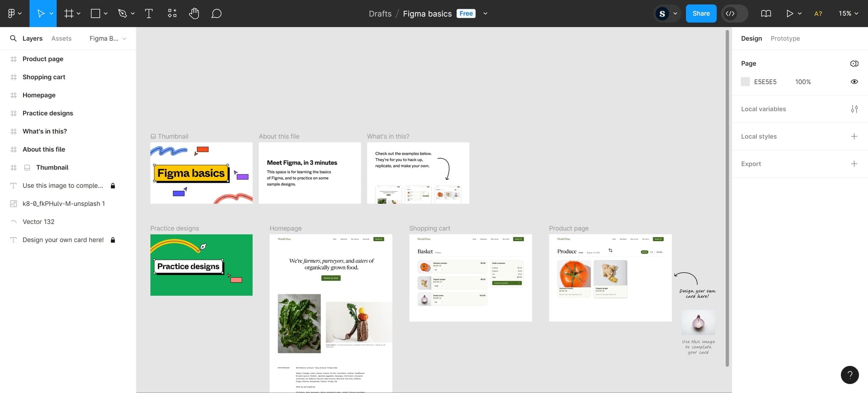This screenshot has height=393, width=868.
Task: Unlock the 'Design your own card here!' layer
Action: [x=113, y=240]
